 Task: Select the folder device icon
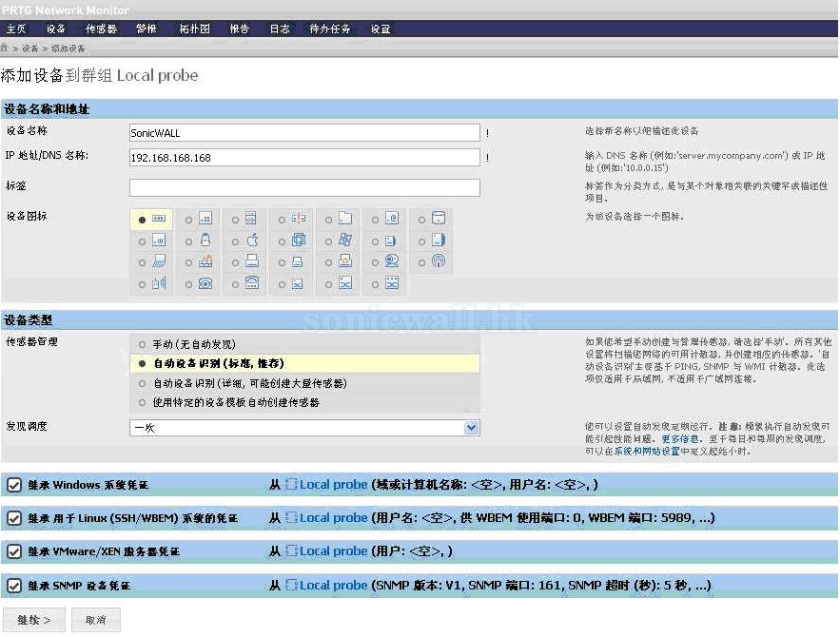tap(345, 219)
